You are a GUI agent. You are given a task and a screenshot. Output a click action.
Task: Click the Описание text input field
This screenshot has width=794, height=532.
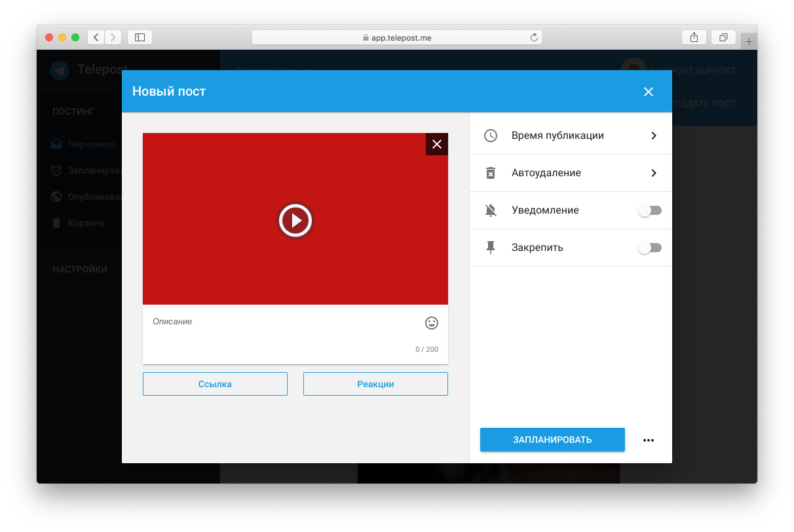pyautogui.click(x=262, y=322)
